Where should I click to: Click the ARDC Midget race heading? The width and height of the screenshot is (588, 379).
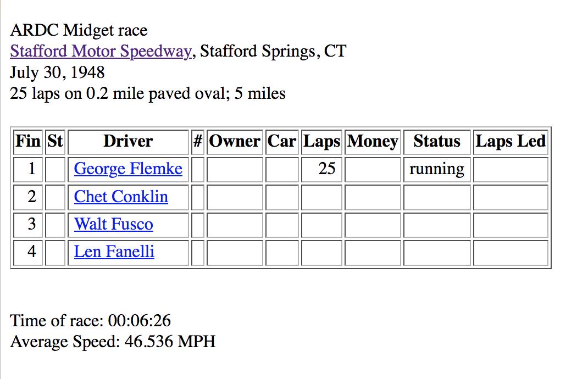tap(79, 30)
